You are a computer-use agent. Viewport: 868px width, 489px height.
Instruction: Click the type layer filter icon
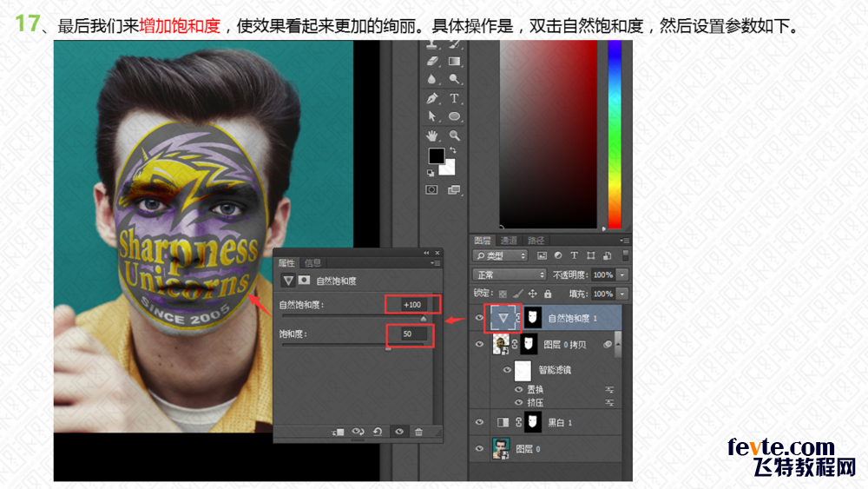click(x=574, y=256)
